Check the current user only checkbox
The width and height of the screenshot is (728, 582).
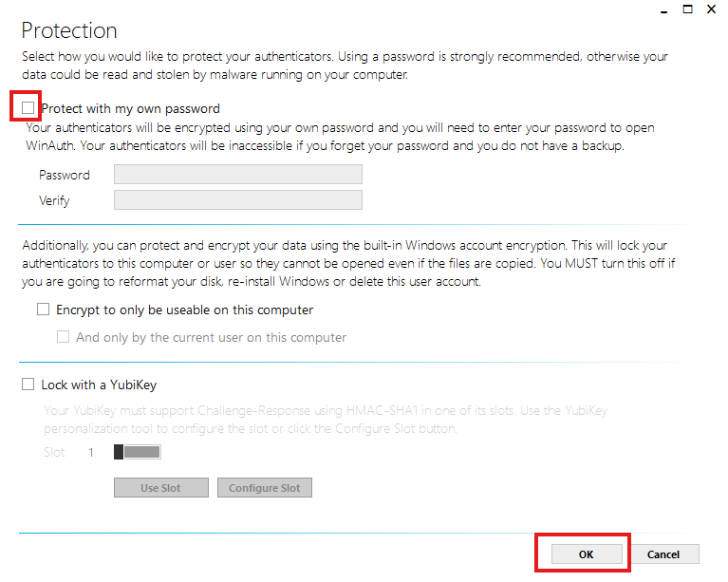pos(64,337)
